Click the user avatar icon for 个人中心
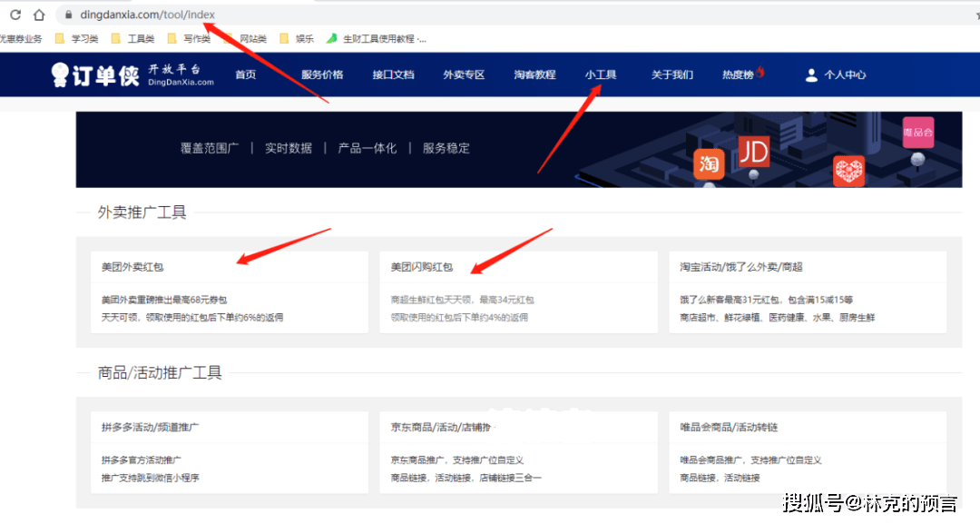This screenshot has height=524, width=980. [811, 75]
